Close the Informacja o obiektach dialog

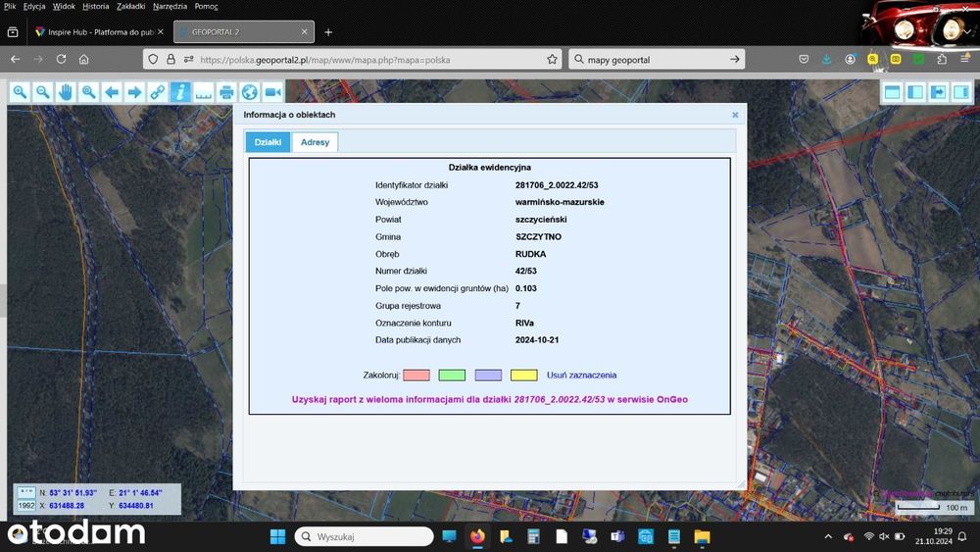pos(735,115)
